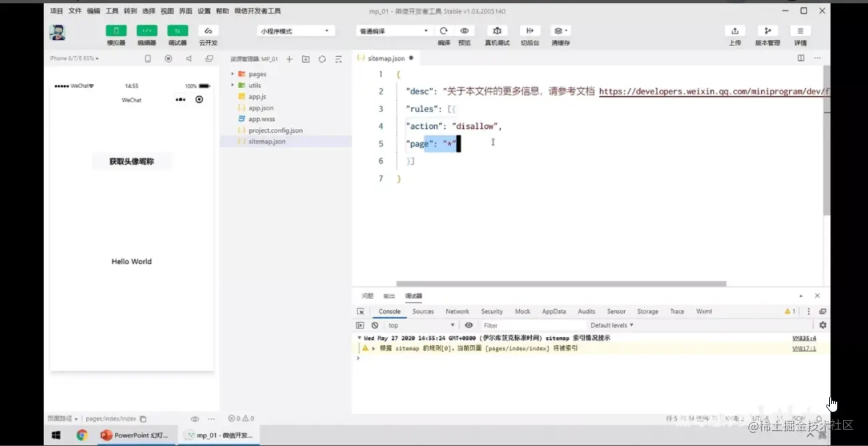Detach the simulator into separate window
The image size is (868, 446).
[x=209, y=59]
